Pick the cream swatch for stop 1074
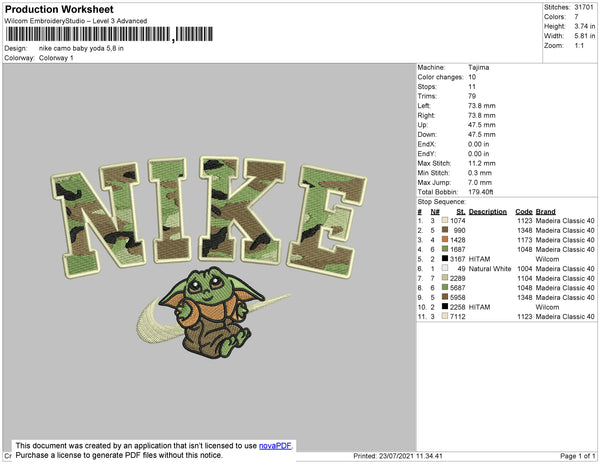 [x=445, y=220]
